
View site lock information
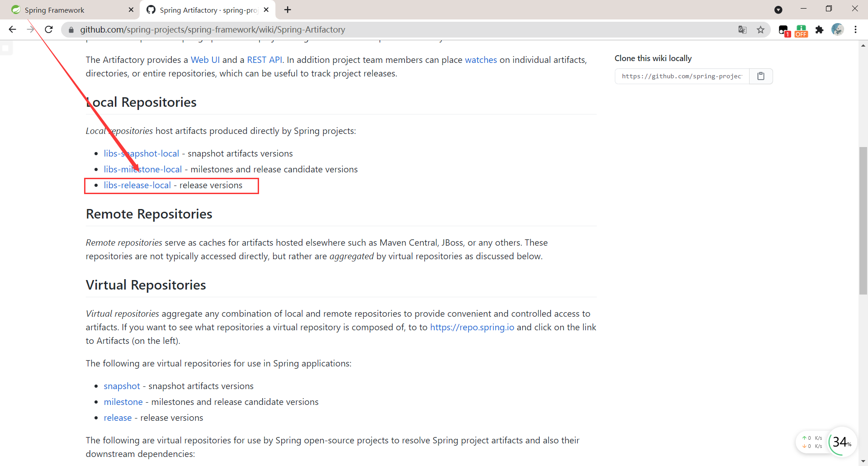pos(71,30)
